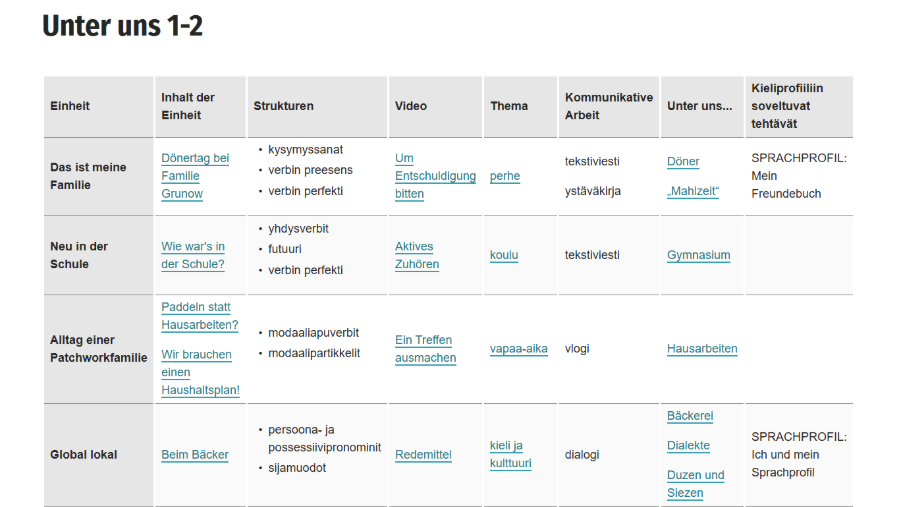Go to the "Gymnasium" link
Screen dimensions: 901x507
coord(698,255)
